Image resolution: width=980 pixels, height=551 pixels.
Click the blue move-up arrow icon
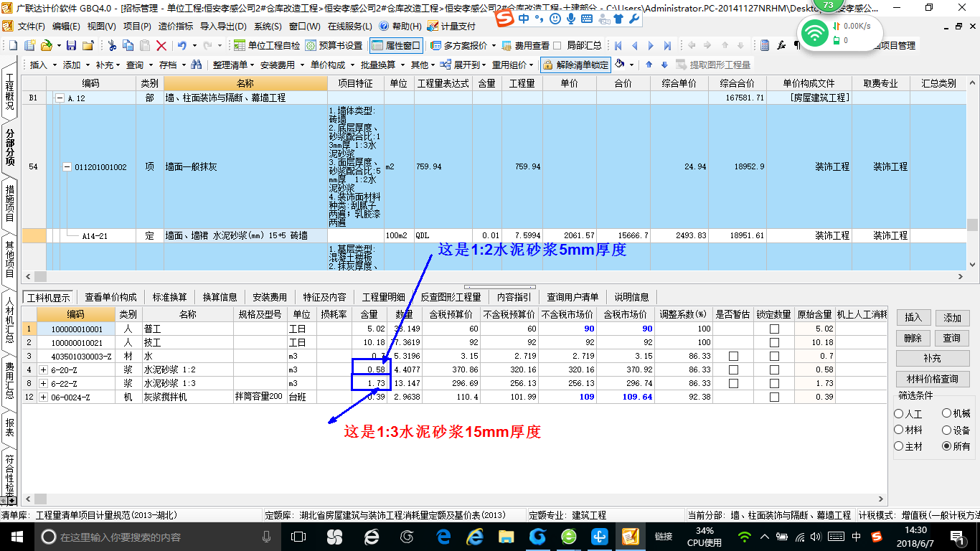(648, 65)
